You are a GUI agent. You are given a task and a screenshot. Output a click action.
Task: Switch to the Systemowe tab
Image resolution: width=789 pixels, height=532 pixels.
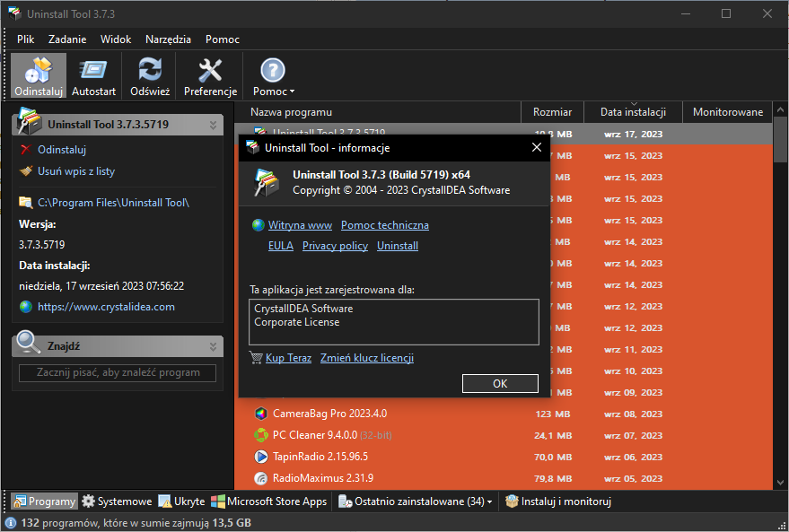tap(117, 501)
